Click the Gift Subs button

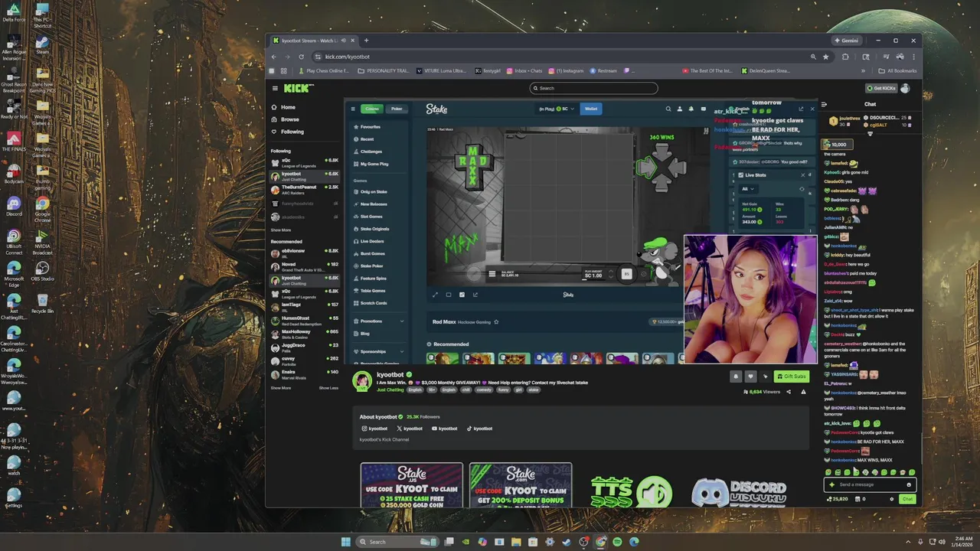coord(791,376)
